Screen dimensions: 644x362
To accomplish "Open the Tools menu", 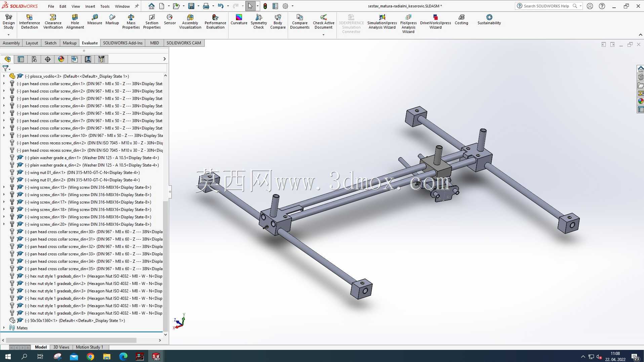I will [x=105, y=6].
